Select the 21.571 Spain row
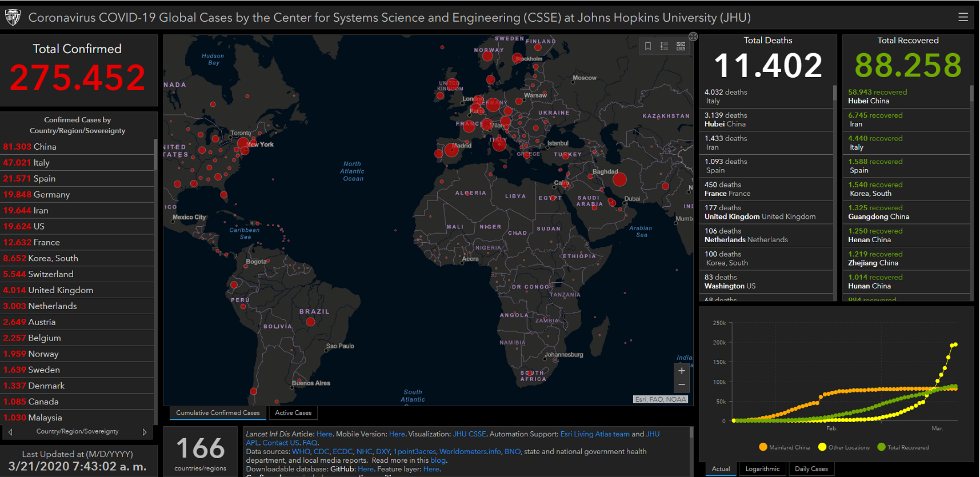The image size is (980, 477). point(77,179)
